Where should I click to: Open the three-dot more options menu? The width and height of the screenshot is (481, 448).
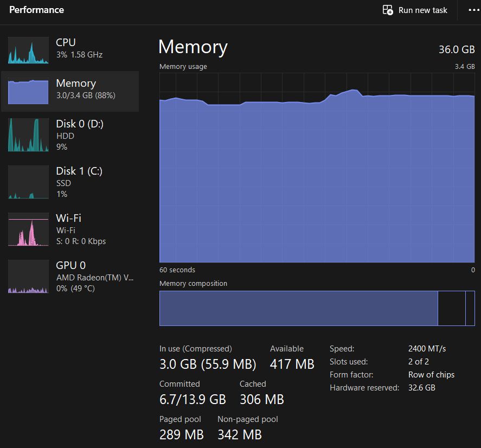point(474,10)
